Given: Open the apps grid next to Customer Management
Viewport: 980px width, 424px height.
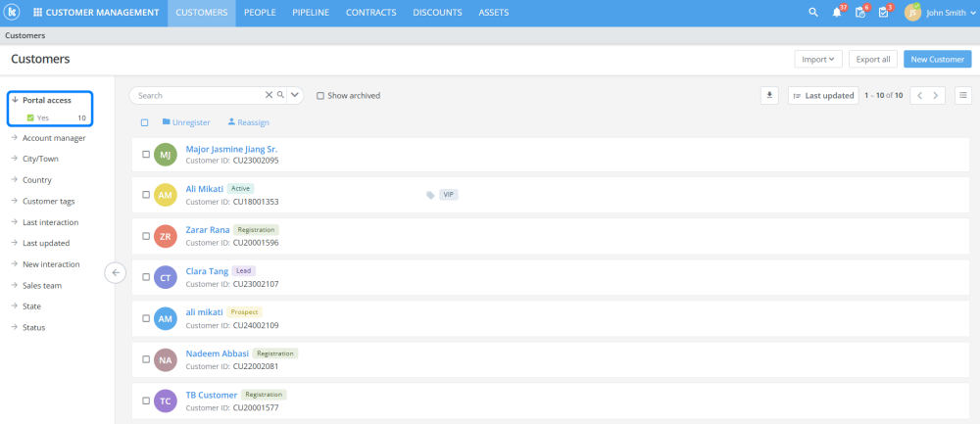Looking at the screenshot, I should 37,13.
